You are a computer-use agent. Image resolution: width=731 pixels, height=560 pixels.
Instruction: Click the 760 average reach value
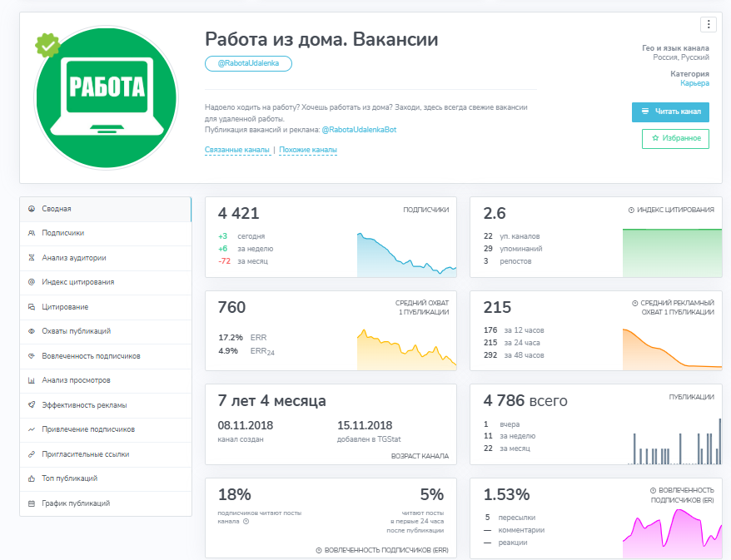point(231,308)
